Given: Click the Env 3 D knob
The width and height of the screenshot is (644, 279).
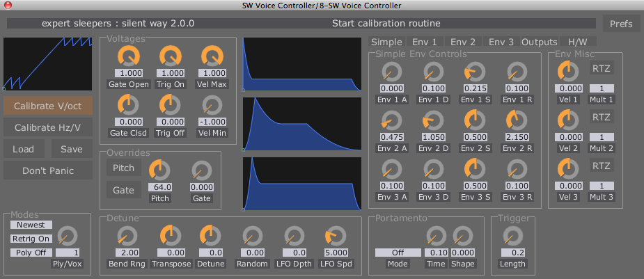Looking at the screenshot, I should click(x=434, y=168).
